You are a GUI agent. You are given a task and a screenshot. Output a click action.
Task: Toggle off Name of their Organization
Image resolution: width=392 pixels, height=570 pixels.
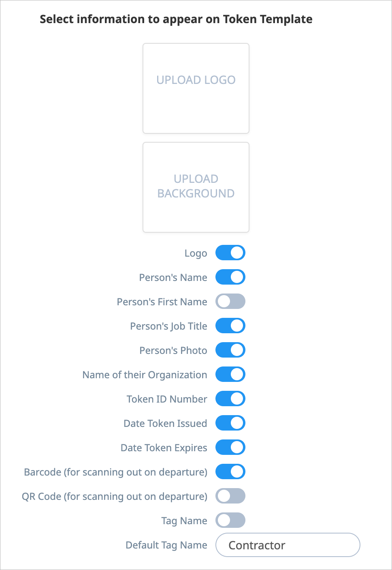click(x=230, y=374)
